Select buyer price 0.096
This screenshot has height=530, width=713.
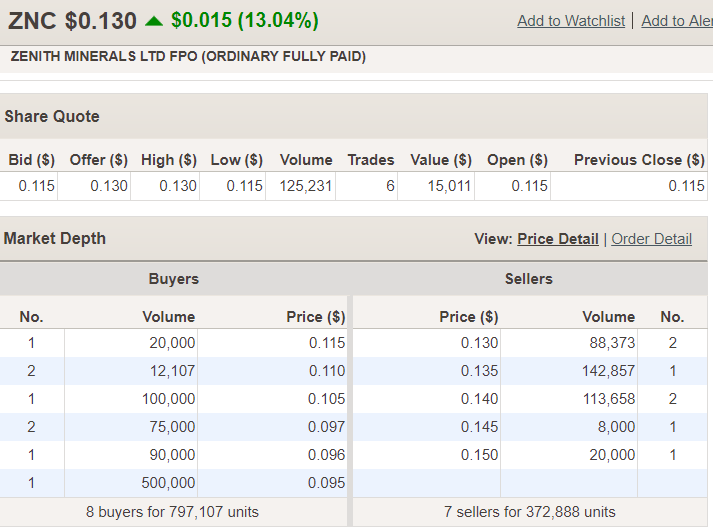(326, 455)
